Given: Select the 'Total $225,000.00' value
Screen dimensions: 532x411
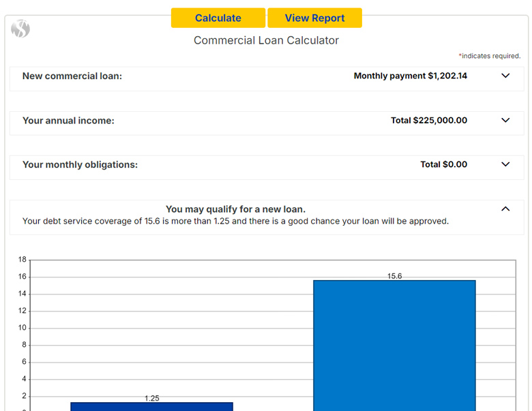Looking at the screenshot, I should pyautogui.click(x=429, y=120).
